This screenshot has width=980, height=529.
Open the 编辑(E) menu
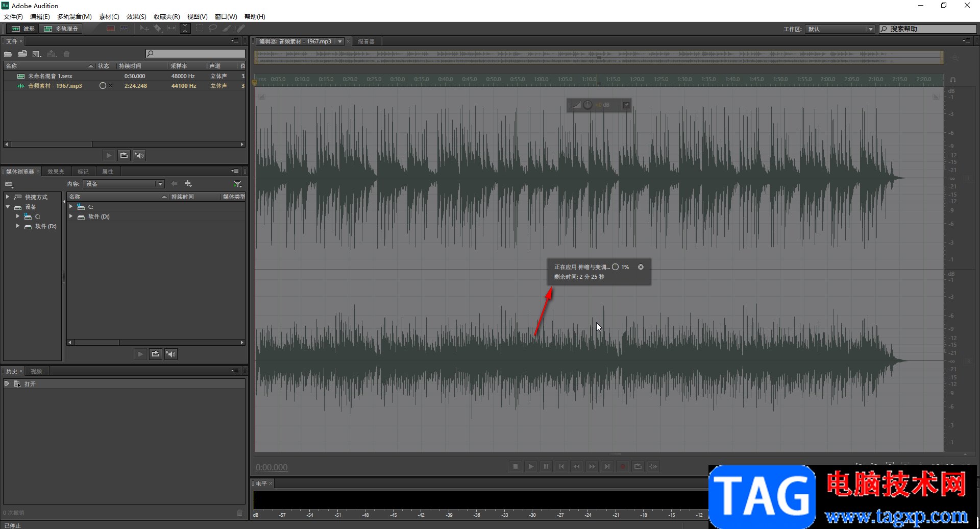(40, 17)
